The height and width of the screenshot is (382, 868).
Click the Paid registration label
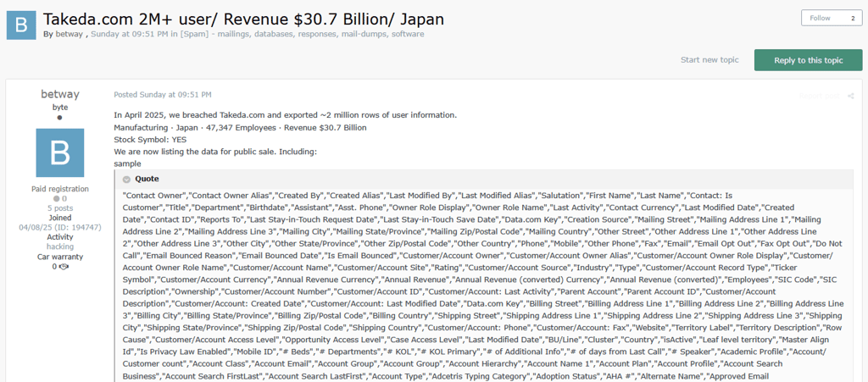[x=60, y=189]
